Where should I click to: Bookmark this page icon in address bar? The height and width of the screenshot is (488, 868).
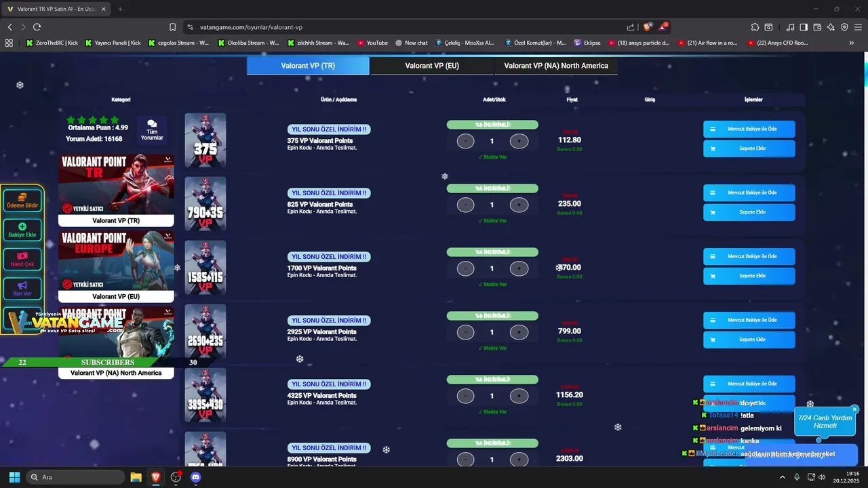(x=172, y=27)
